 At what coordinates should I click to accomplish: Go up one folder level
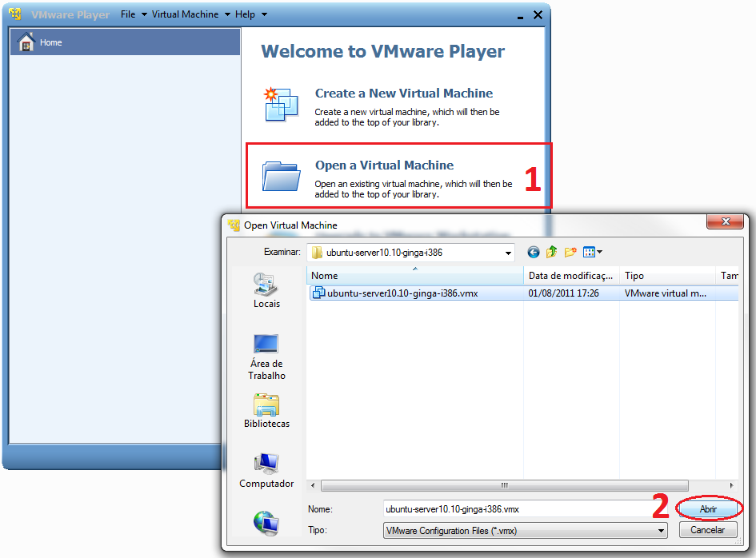click(551, 252)
